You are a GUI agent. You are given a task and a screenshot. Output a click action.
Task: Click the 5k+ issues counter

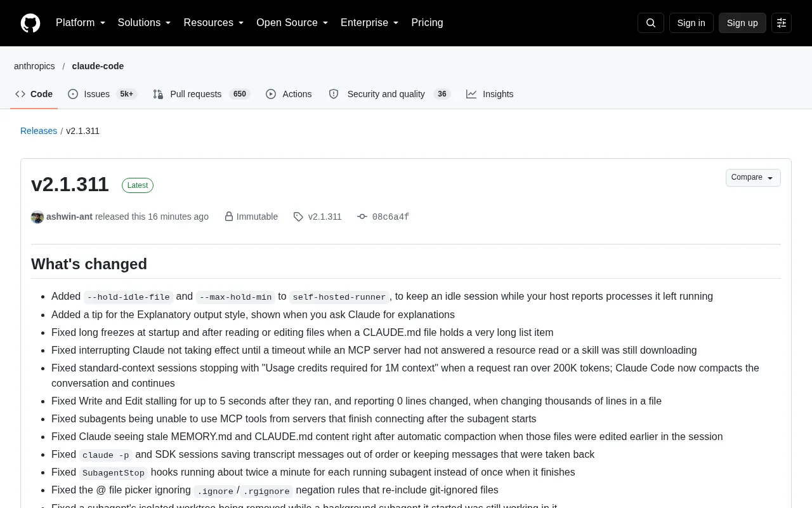click(x=126, y=94)
